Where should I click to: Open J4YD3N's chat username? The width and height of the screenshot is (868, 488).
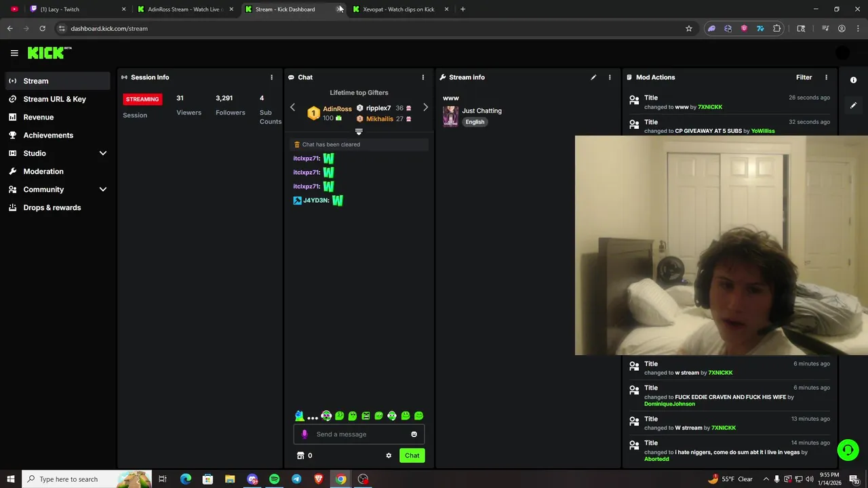coord(315,201)
